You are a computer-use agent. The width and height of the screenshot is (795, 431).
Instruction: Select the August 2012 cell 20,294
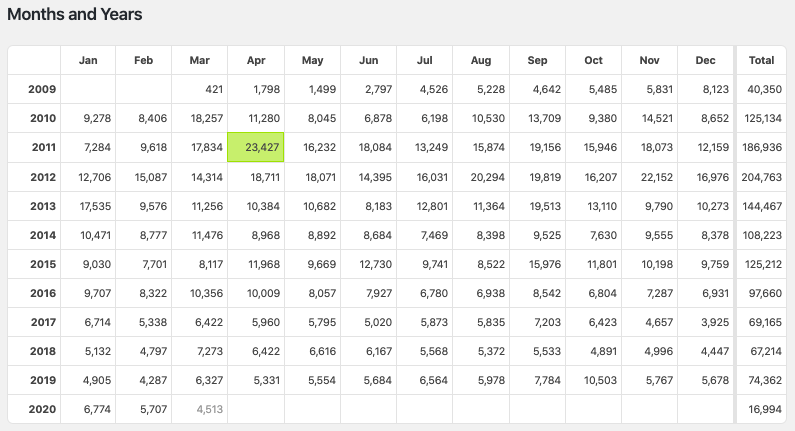pyautogui.click(x=481, y=176)
